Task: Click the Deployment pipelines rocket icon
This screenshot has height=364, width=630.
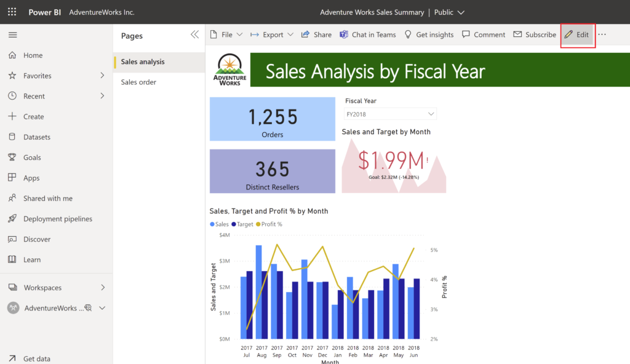Action: point(12,218)
